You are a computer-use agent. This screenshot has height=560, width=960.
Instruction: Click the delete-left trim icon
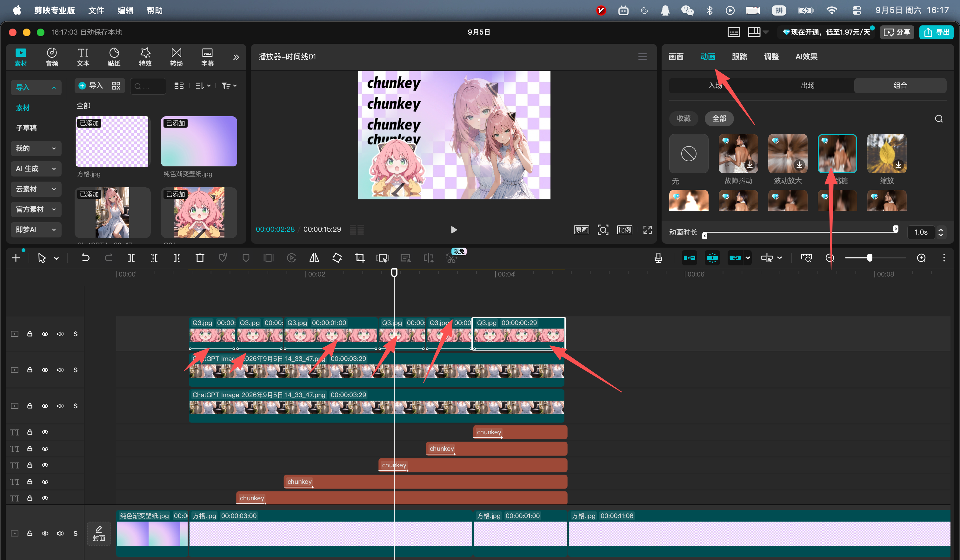[154, 258]
